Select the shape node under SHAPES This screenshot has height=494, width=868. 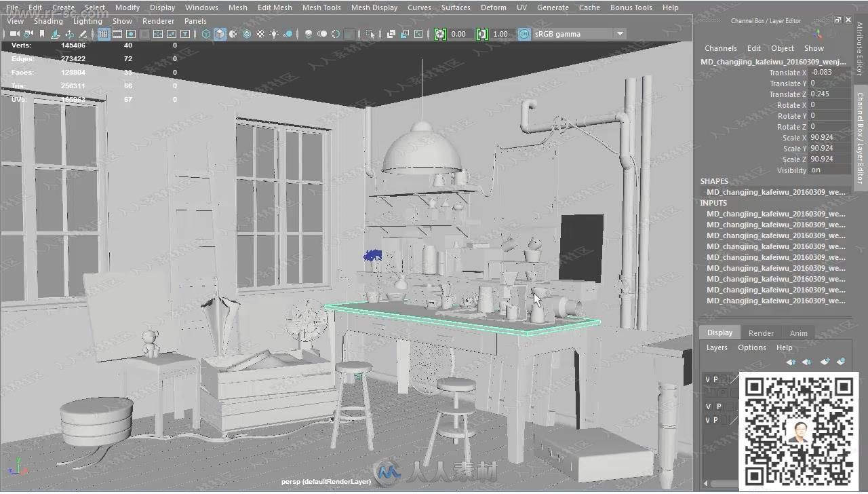click(776, 192)
